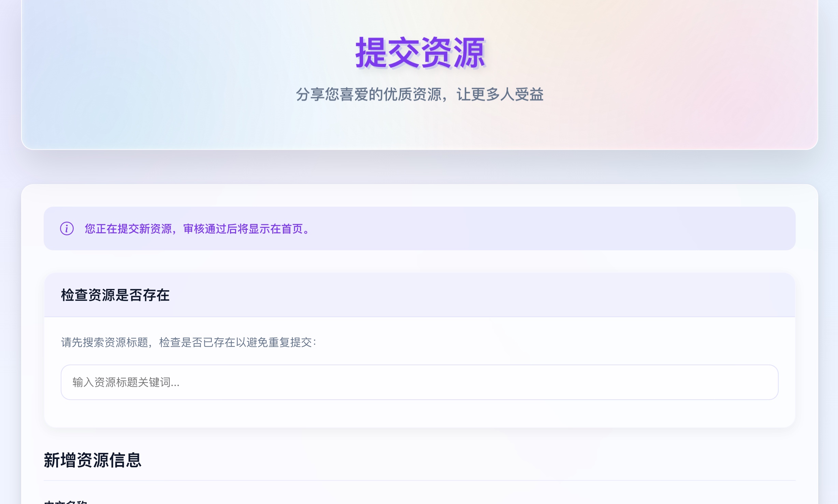Click the info icon in the notice banner

(x=67, y=228)
